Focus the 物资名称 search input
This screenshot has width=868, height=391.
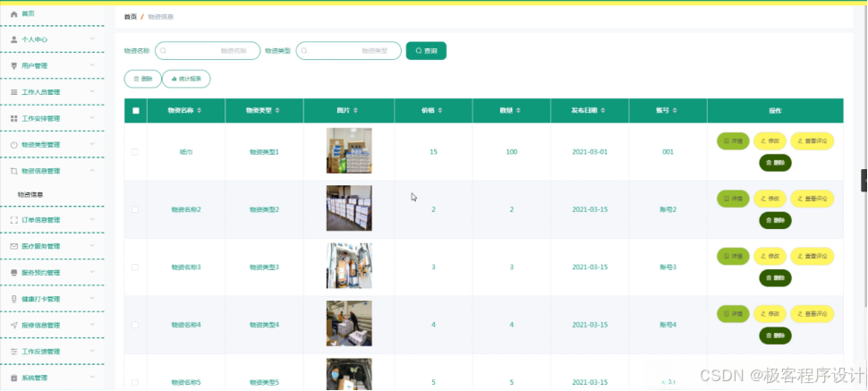[x=208, y=51]
